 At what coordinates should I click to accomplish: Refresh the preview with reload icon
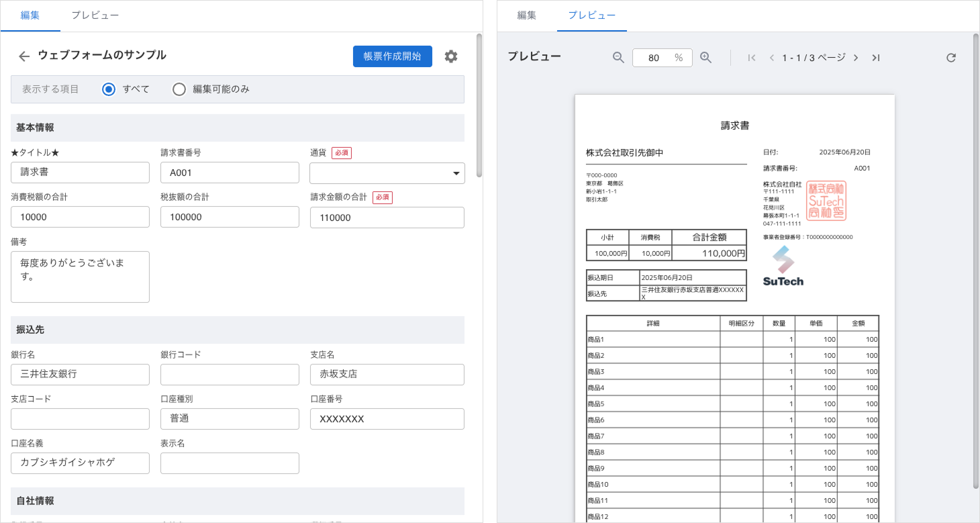950,58
